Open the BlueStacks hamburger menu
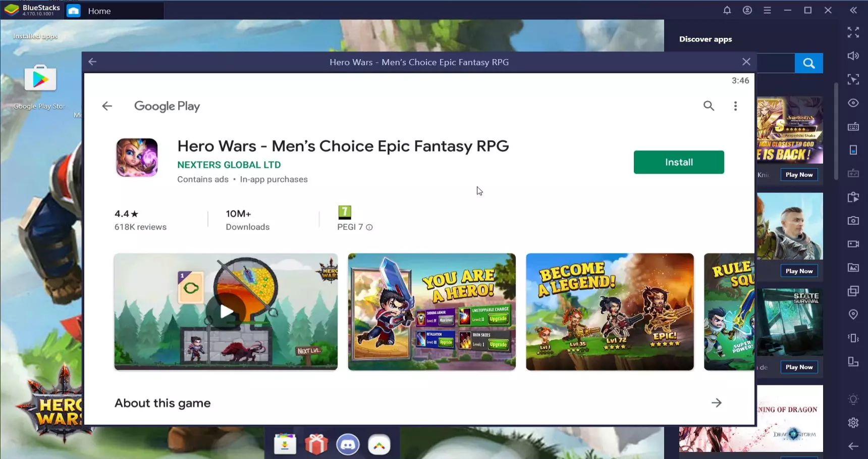The width and height of the screenshot is (868, 459). pos(767,11)
